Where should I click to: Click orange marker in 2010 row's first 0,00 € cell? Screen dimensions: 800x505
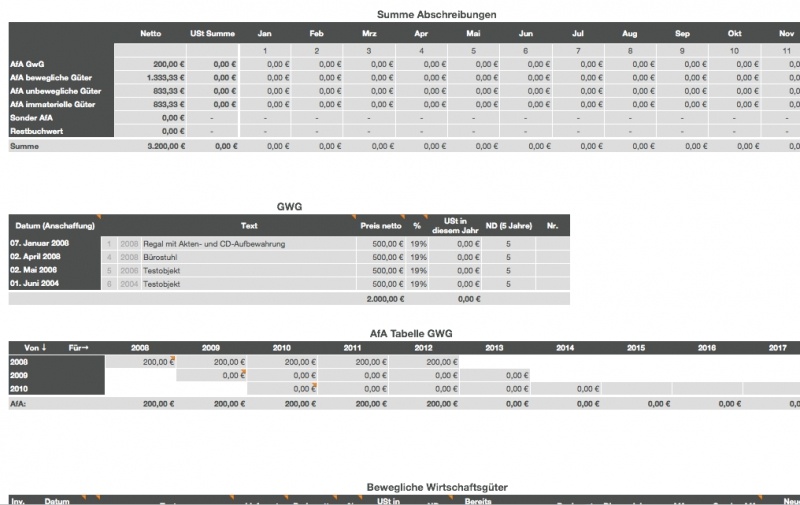pyautogui.click(x=315, y=387)
